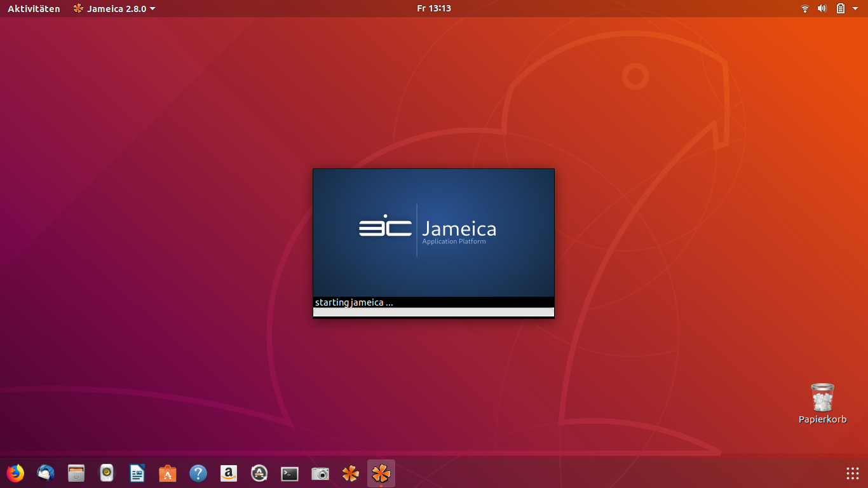Open Ubuntu Software orange bag icon

coord(168,473)
